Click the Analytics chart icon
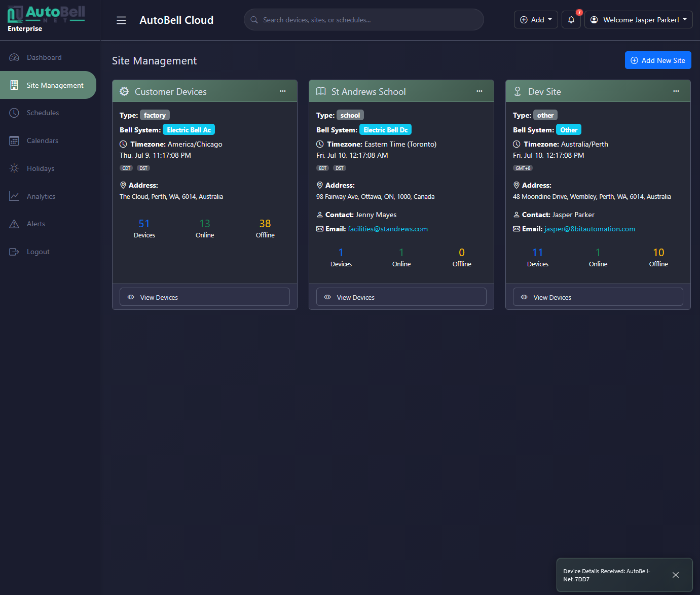 [14, 196]
